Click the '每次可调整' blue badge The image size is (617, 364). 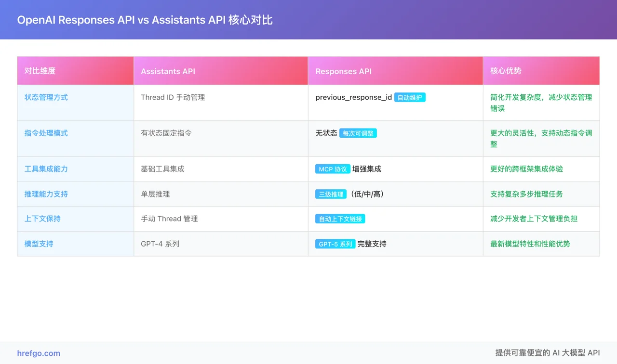(358, 133)
